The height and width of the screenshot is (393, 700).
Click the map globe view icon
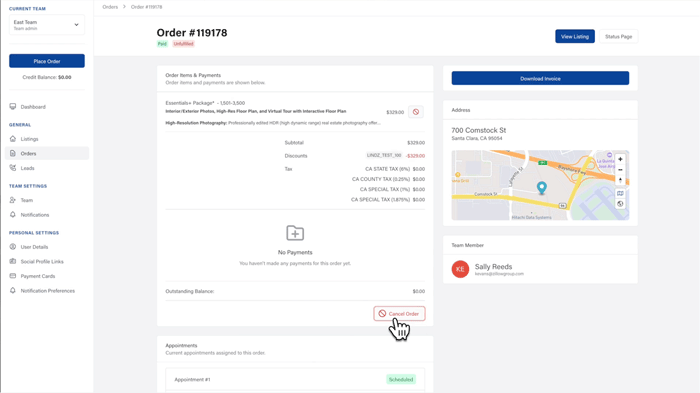620,204
